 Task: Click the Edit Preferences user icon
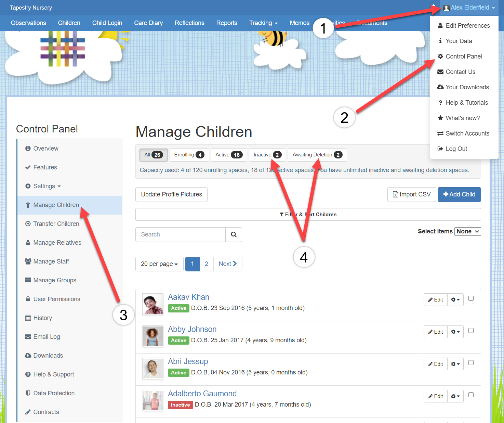point(440,26)
